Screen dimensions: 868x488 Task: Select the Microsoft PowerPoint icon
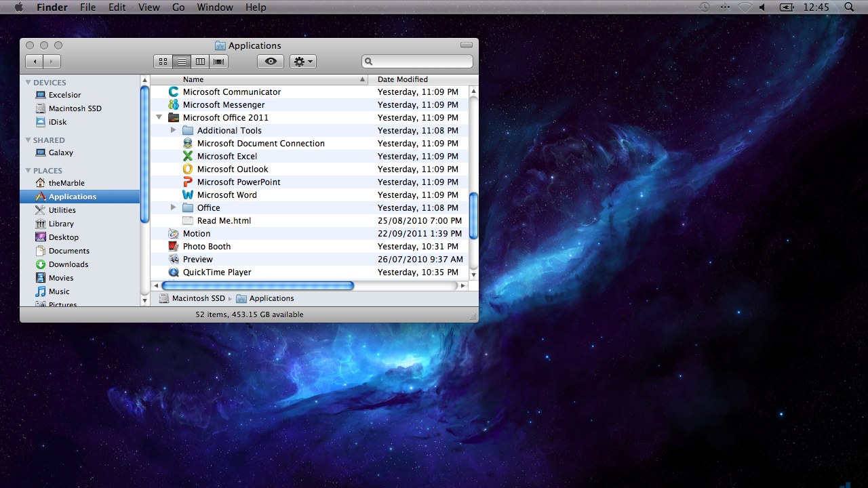tap(188, 182)
